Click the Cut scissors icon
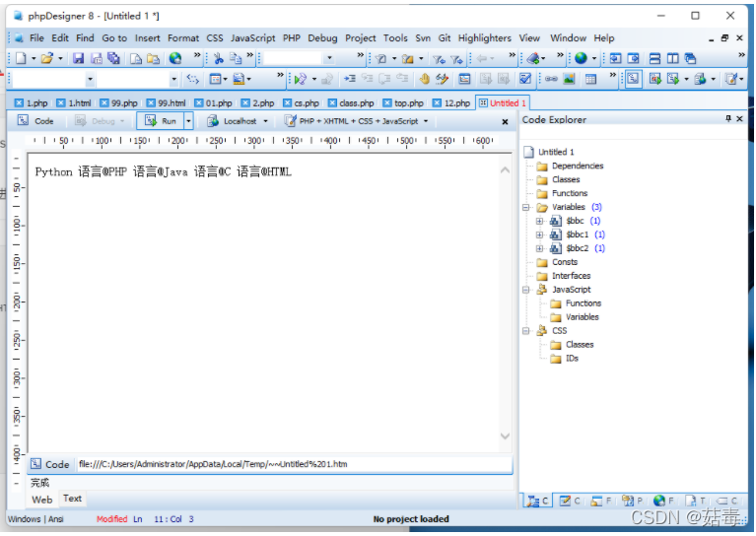This screenshot has height=536, width=756. [x=219, y=59]
